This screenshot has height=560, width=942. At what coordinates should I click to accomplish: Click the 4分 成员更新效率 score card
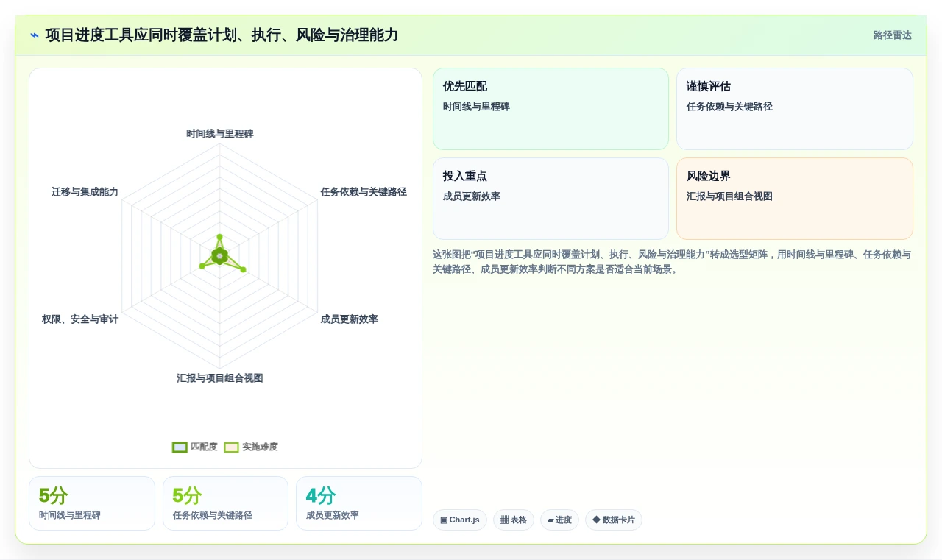point(359,503)
